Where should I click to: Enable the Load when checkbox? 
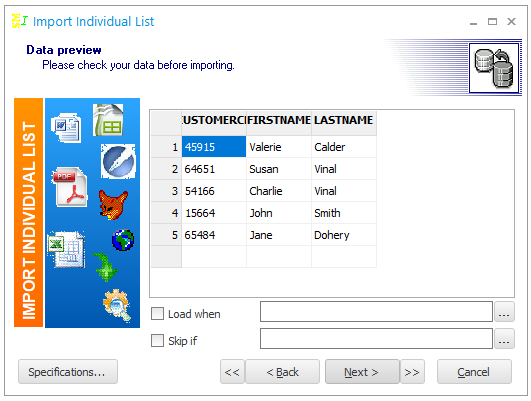(x=157, y=314)
